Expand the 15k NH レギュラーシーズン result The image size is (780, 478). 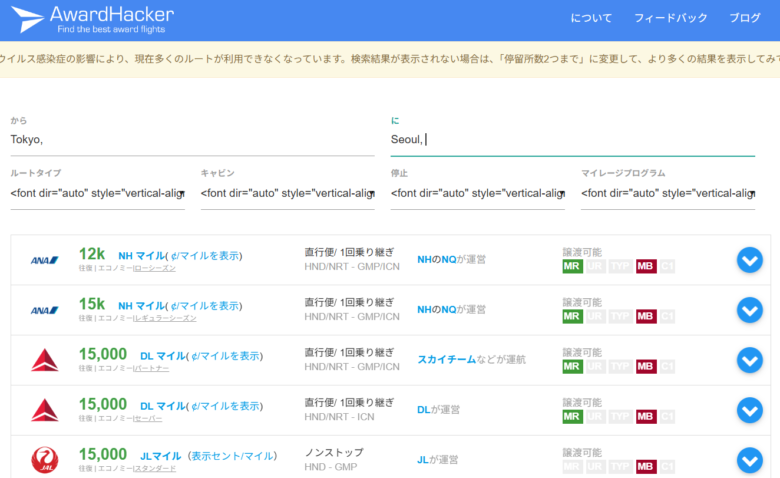point(749,310)
